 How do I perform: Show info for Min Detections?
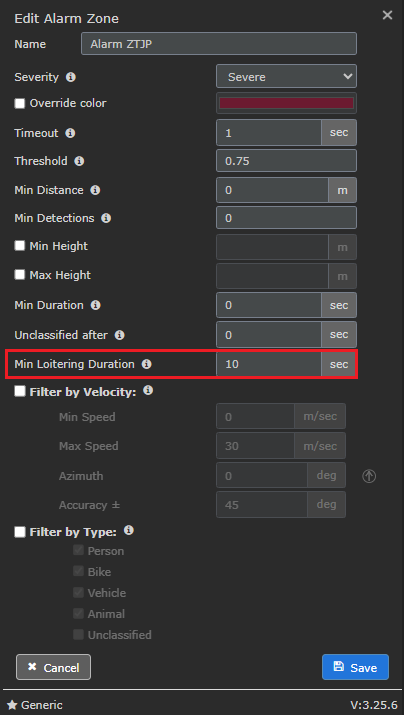click(x=106, y=218)
